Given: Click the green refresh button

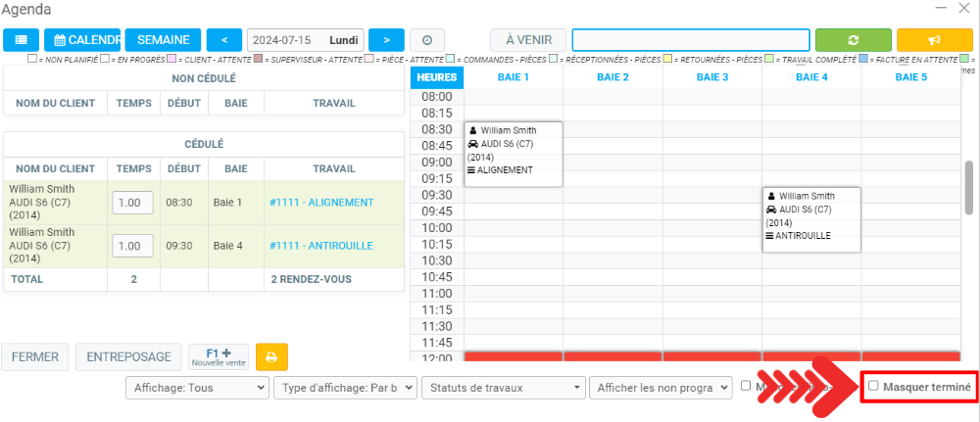Looking at the screenshot, I should coord(852,40).
